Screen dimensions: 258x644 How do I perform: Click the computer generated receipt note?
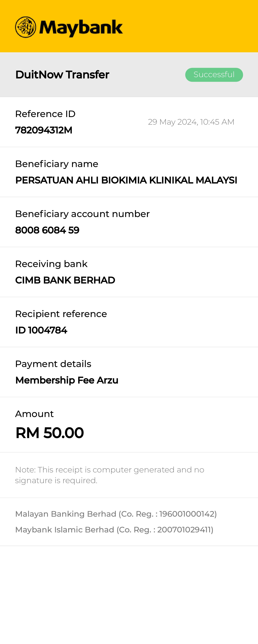(x=109, y=475)
